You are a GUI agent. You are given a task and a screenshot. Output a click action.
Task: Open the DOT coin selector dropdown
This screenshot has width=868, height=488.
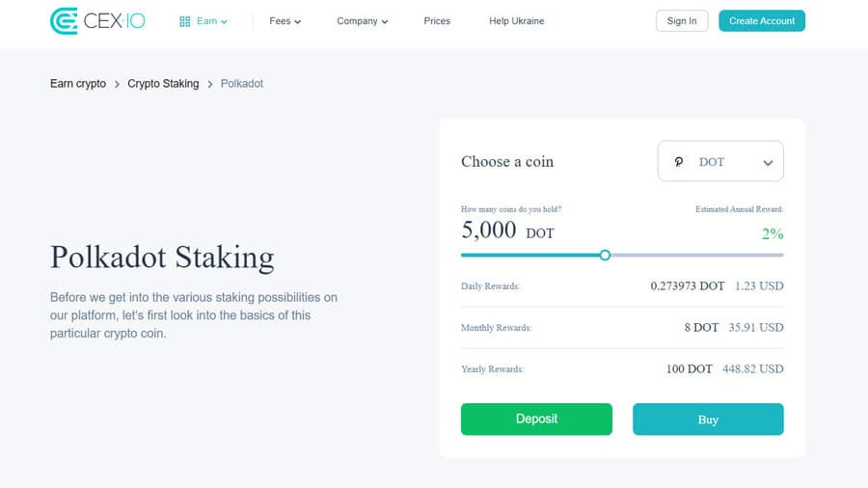[x=720, y=161]
